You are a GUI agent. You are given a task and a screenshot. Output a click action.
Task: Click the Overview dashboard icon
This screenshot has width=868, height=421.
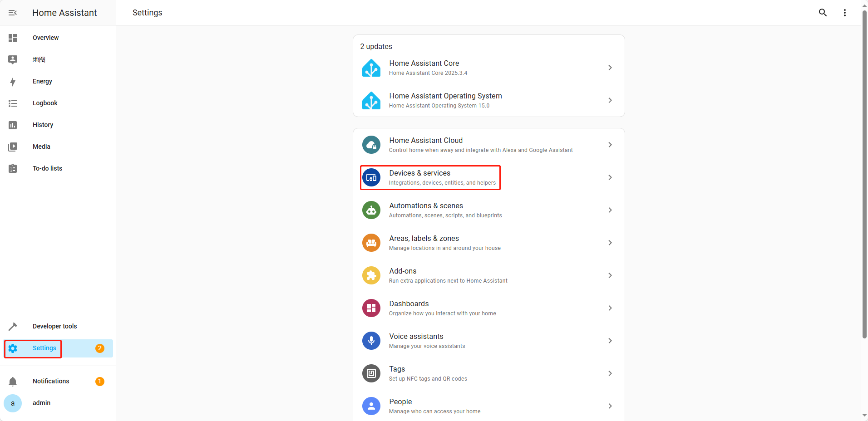[x=13, y=38]
